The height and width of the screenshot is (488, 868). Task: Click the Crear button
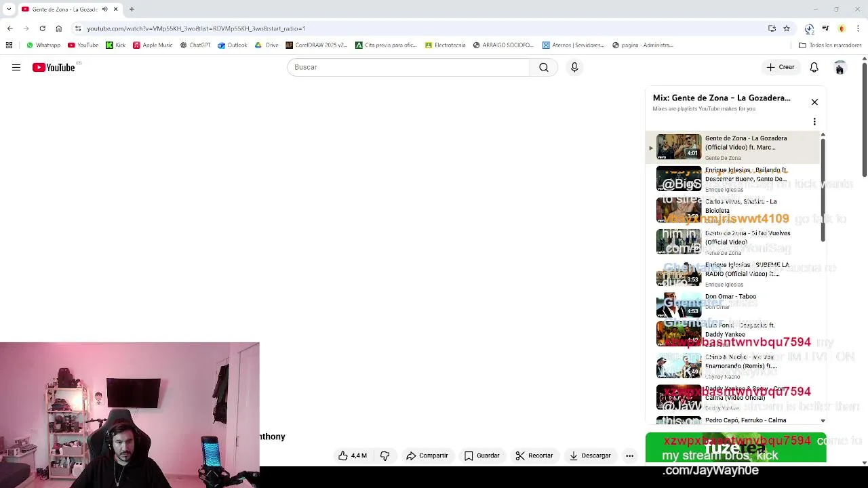pyautogui.click(x=781, y=67)
